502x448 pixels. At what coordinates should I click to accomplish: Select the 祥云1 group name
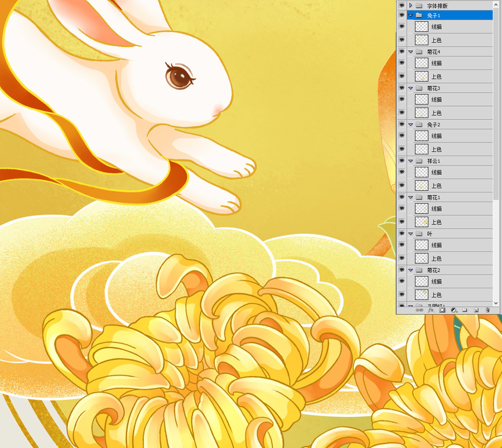coord(433,161)
